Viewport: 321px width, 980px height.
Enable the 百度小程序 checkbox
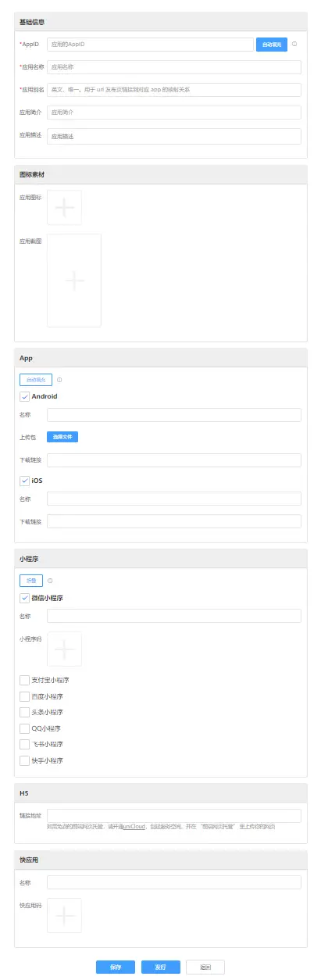(24, 696)
